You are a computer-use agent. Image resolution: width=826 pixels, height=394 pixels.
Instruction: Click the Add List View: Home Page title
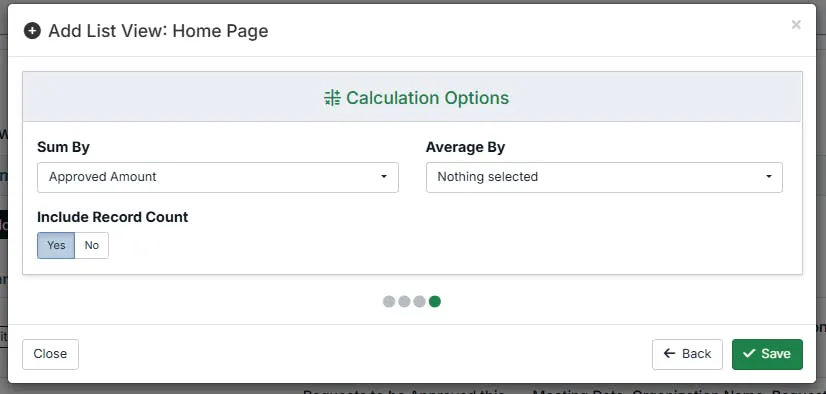tap(158, 31)
